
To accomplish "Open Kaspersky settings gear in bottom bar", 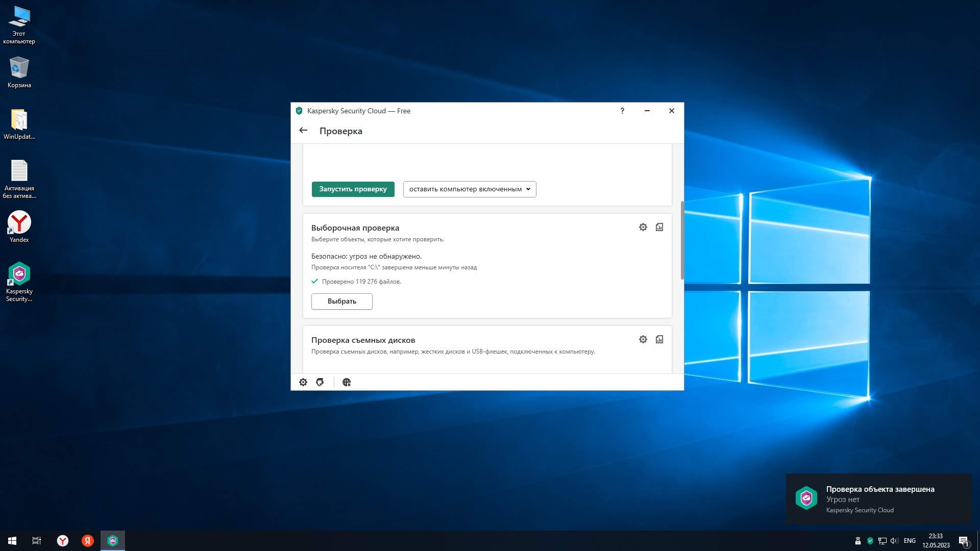I will (x=303, y=382).
